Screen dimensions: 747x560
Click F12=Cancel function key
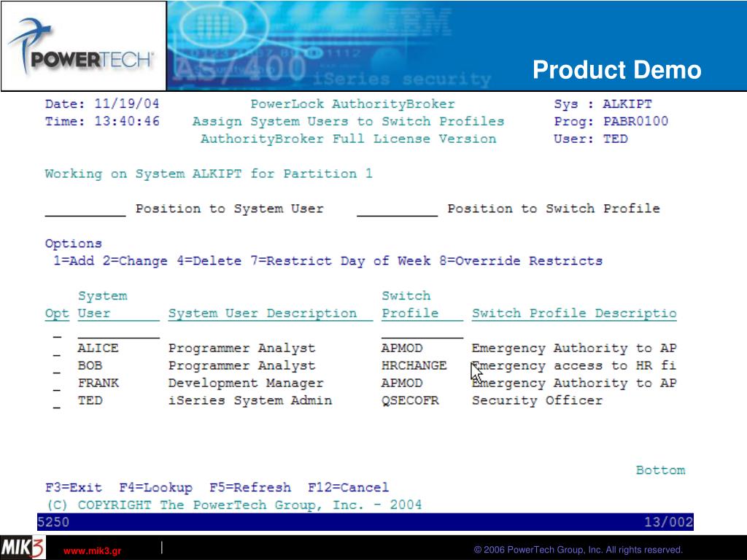coord(348,488)
